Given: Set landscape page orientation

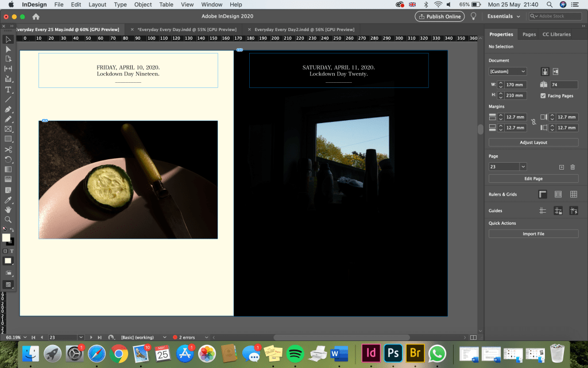Looking at the screenshot, I should tap(556, 71).
